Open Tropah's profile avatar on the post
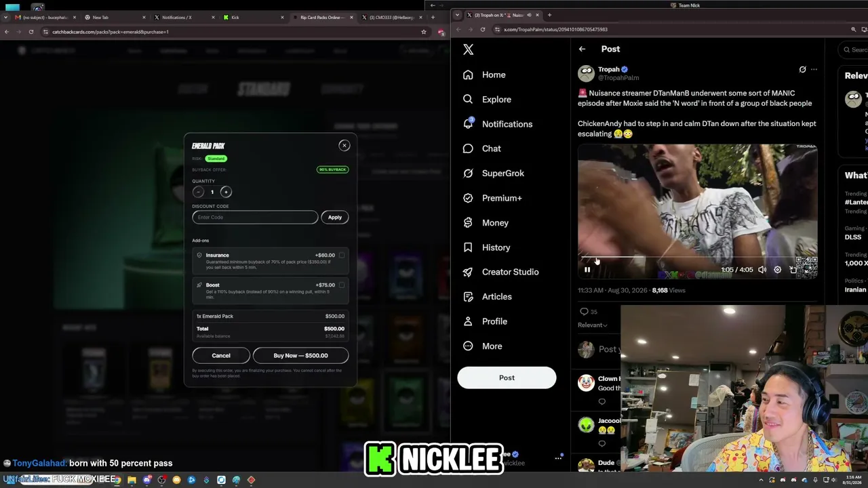This screenshot has height=488, width=868. point(586,73)
